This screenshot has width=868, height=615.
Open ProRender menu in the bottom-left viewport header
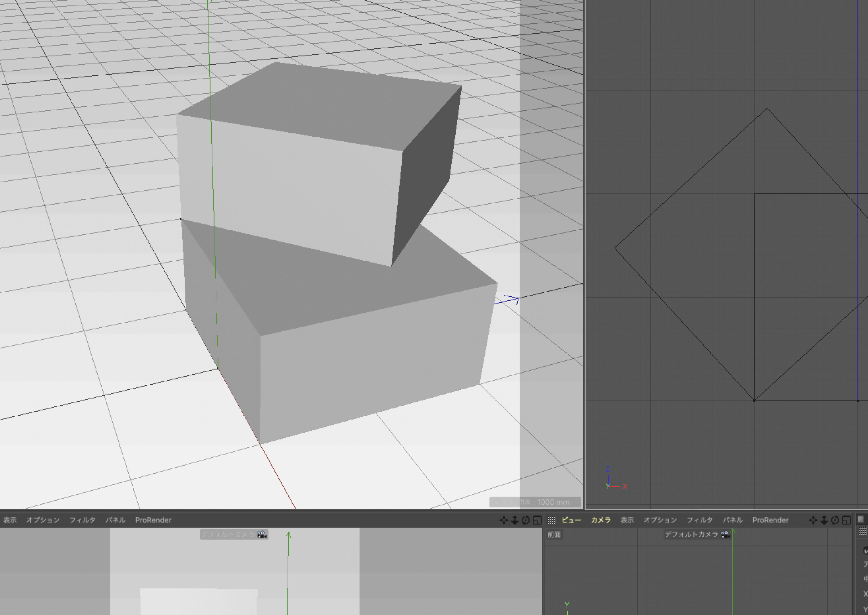(153, 520)
